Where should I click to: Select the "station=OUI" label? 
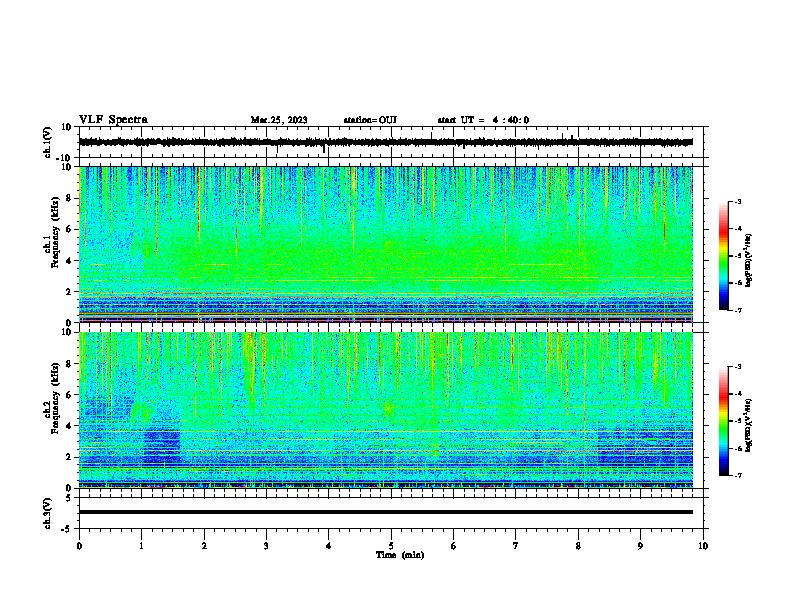coord(370,120)
